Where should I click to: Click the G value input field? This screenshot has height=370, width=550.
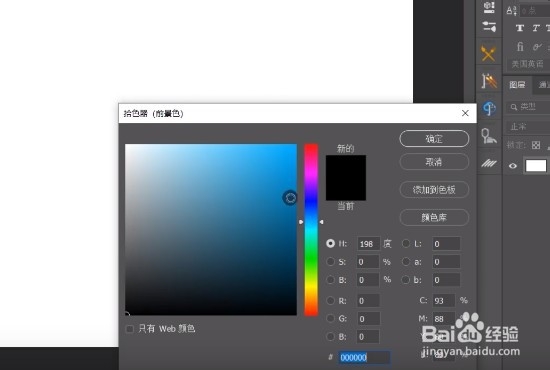point(368,318)
